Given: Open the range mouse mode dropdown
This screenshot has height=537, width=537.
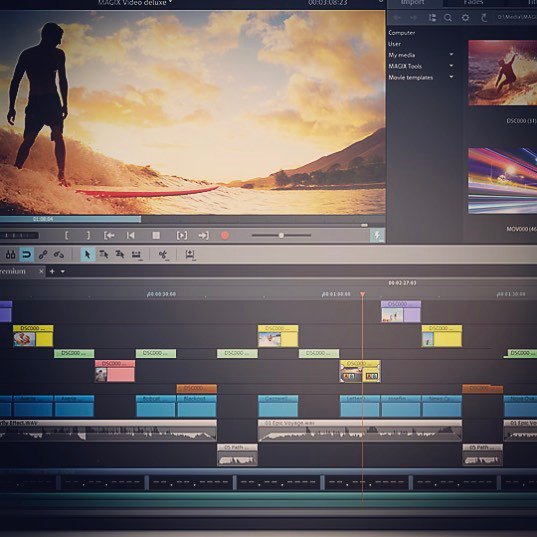Looking at the screenshot, I should pyautogui.click(x=137, y=255).
